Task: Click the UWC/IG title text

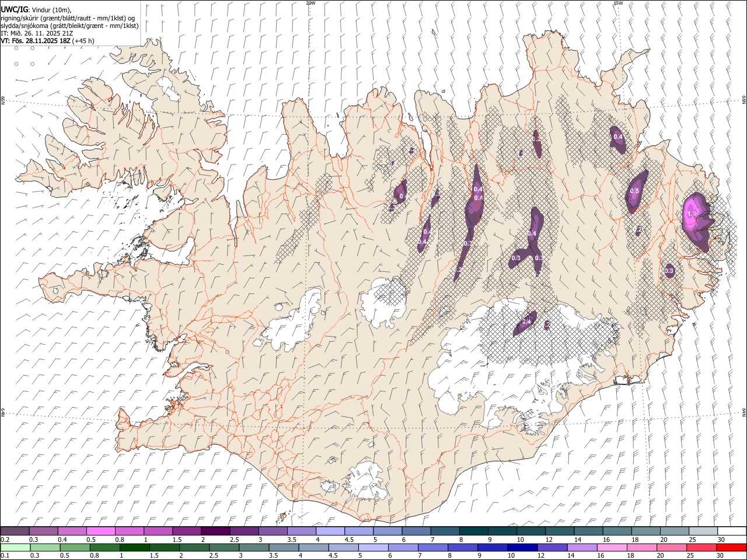Action: (14, 9)
